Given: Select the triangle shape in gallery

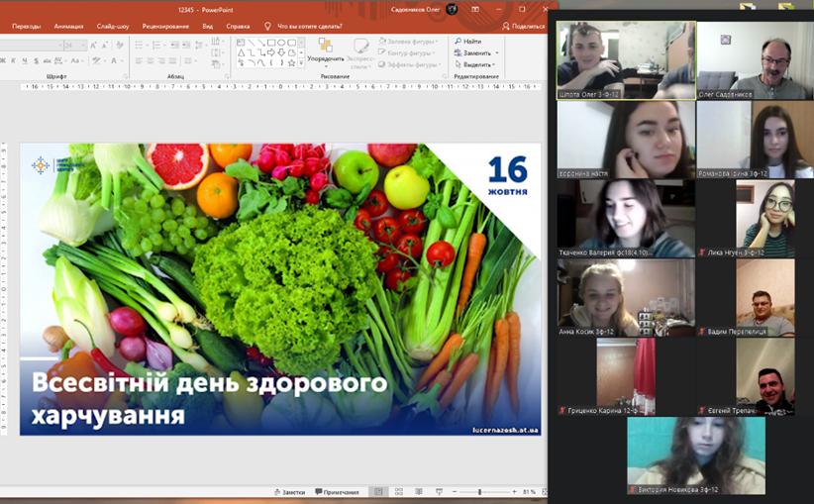Looking at the screenshot, I should pos(241,52).
